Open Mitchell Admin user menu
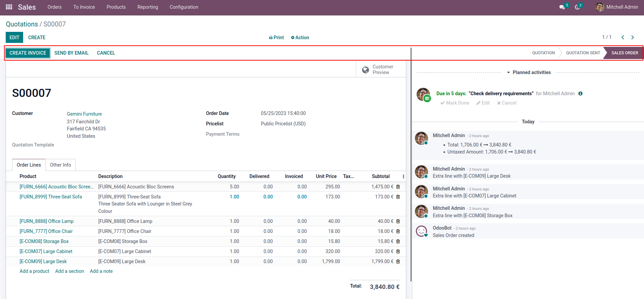The height and width of the screenshot is (299, 644). pyautogui.click(x=616, y=7)
